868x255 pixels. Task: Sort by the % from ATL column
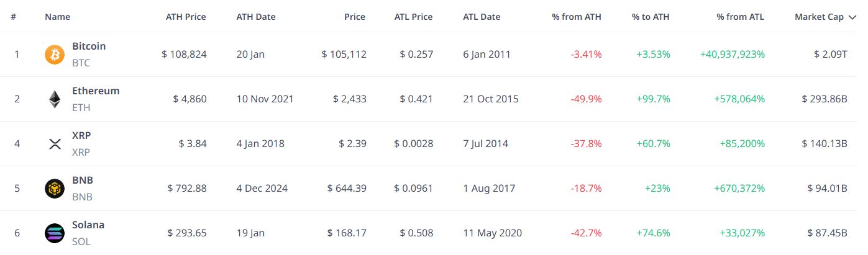[741, 17]
